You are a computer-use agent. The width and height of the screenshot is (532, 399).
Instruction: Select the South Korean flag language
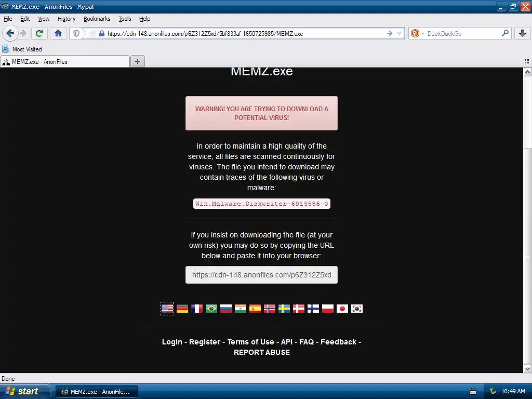point(357,309)
